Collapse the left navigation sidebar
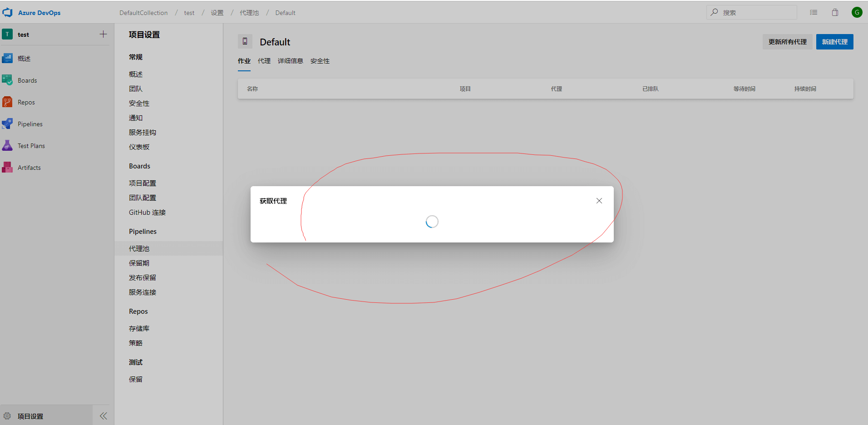Screen dimensions: 868x425 [104, 416]
